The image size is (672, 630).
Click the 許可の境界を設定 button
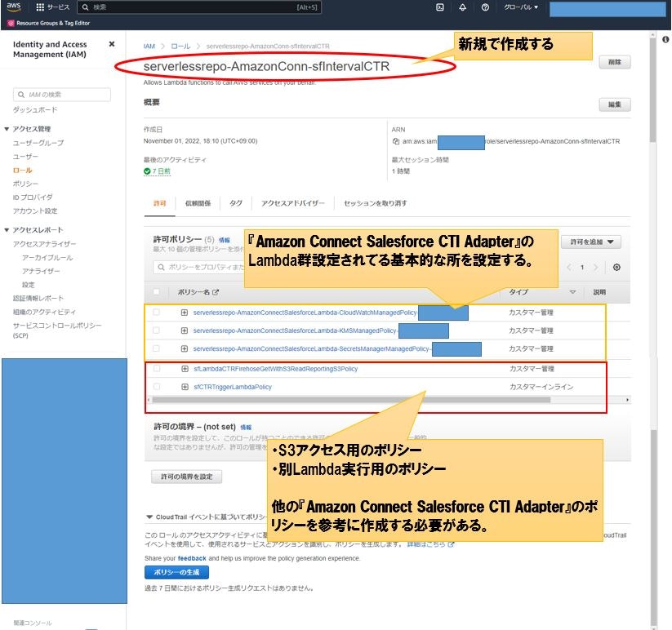pyautogui.click(x=186, y=477)
